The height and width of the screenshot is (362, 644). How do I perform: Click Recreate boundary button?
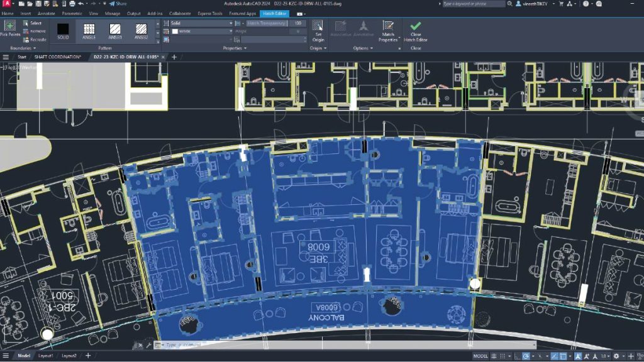click(35, 39)
